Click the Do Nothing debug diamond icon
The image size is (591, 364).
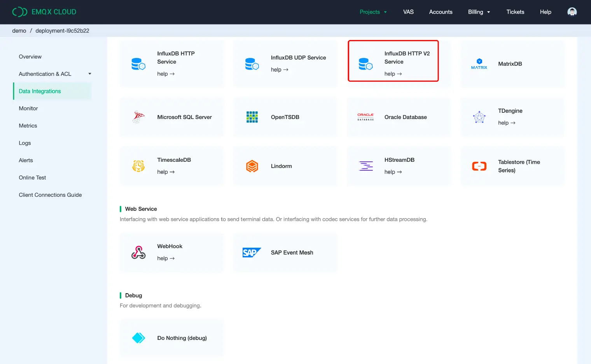tap(138, 338)
